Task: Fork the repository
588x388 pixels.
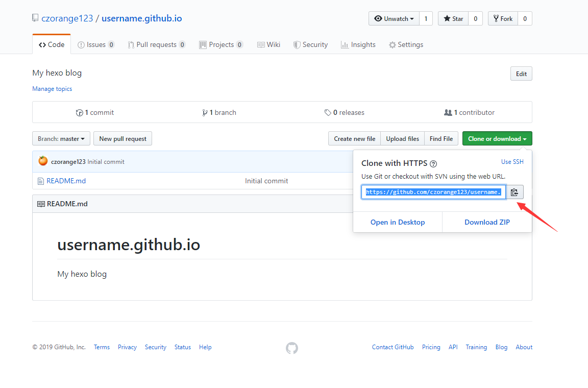Action: 503,19
